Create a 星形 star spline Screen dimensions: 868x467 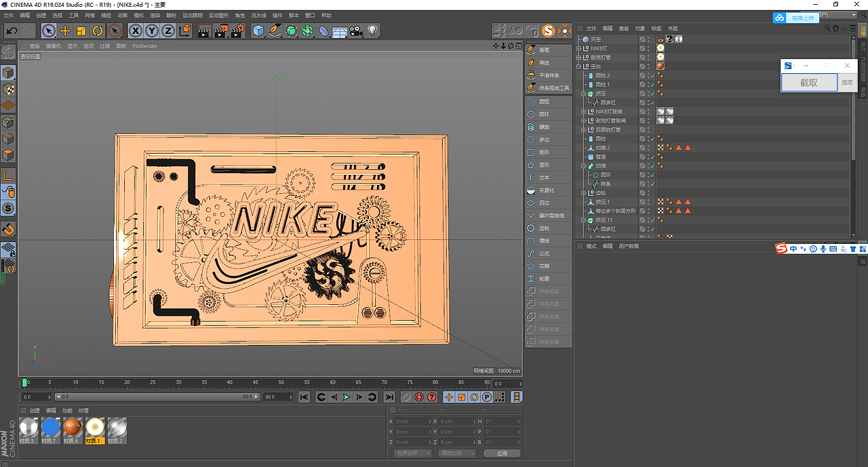click(x=548, y=165)
